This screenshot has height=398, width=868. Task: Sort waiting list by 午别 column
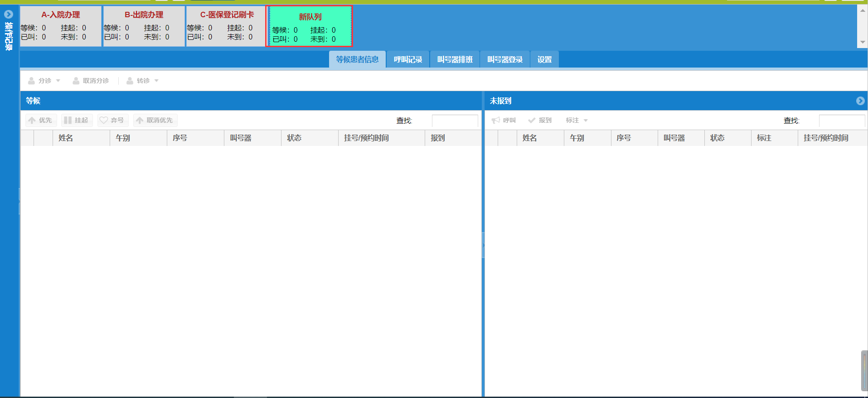tap(138, 138)
